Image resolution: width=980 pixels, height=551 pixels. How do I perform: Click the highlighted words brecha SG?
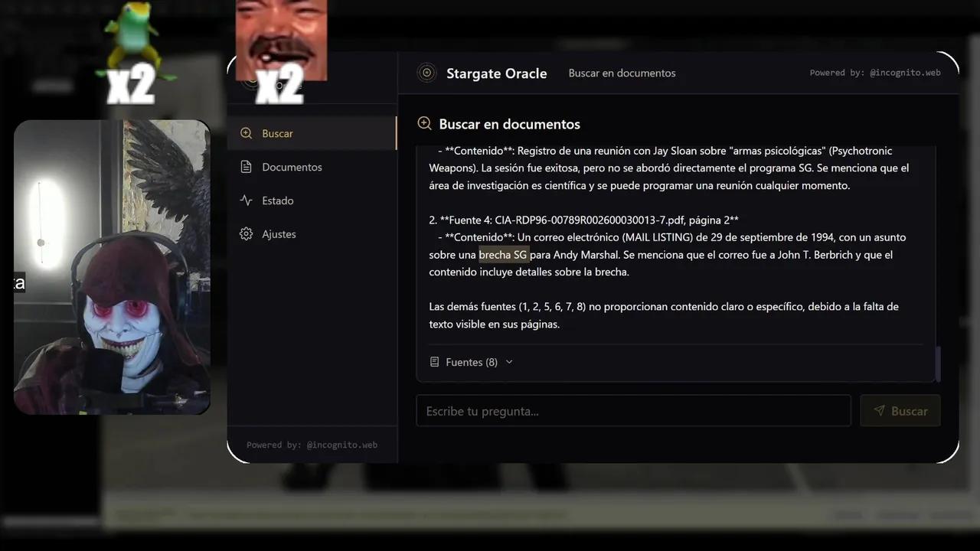coord(503,255)
